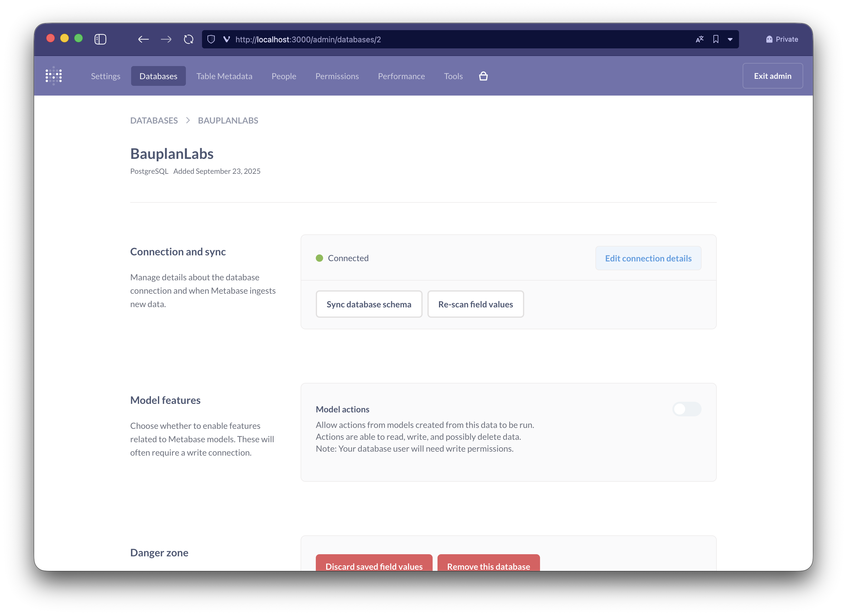847x616 pixels.
Task: Click the URL address field
Action: coord(448,39)
